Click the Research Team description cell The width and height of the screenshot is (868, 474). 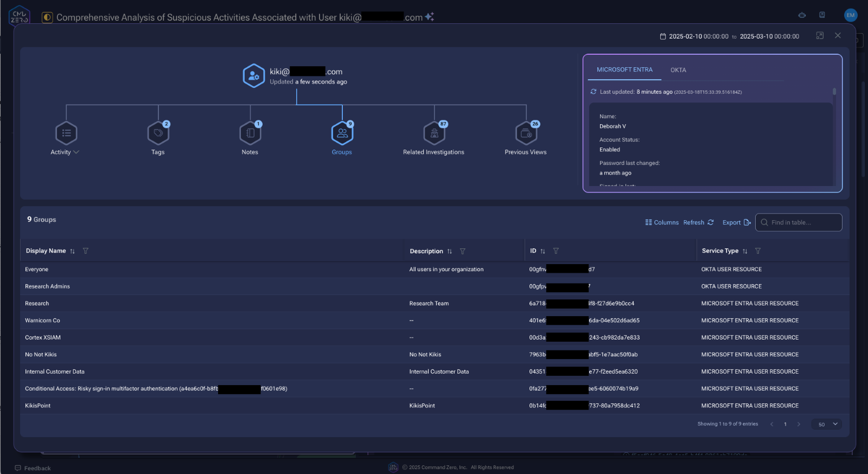click(429, 304)
